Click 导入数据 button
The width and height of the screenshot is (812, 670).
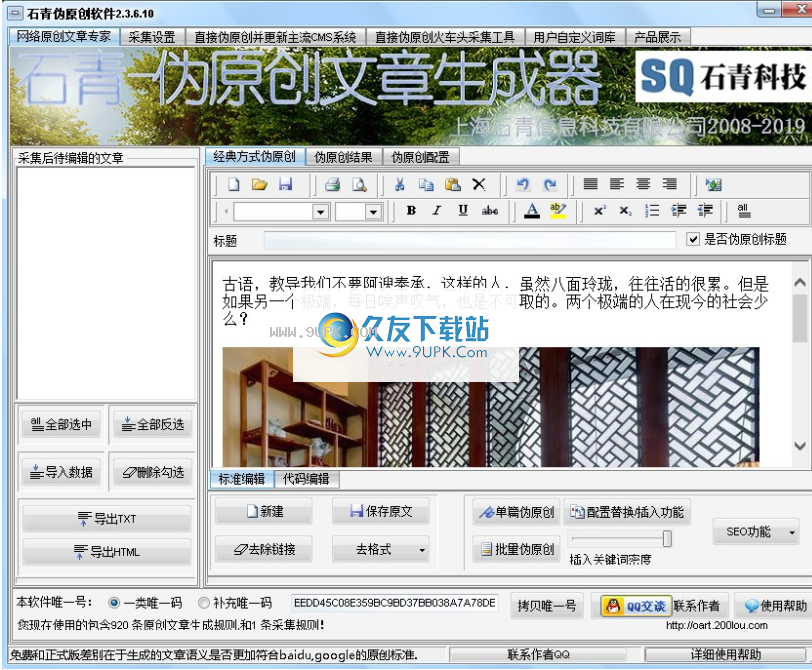(x=61, y=472)
